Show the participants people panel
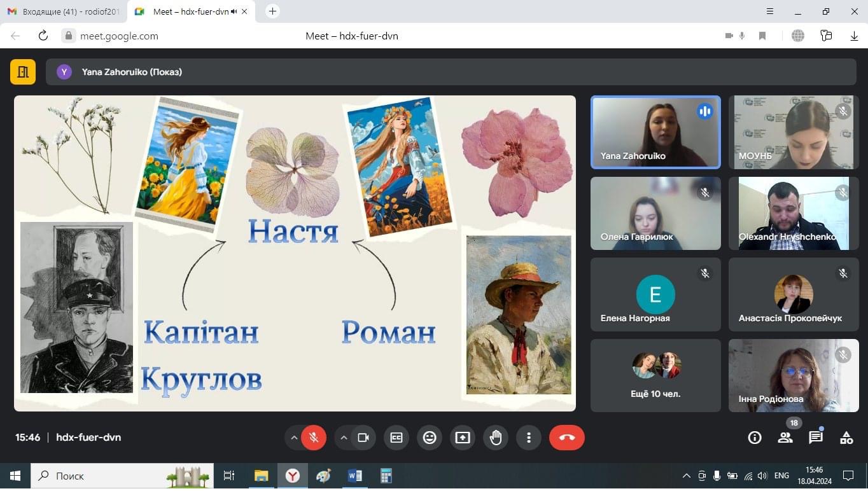This screenshot has width=868, height=491. 785,438
